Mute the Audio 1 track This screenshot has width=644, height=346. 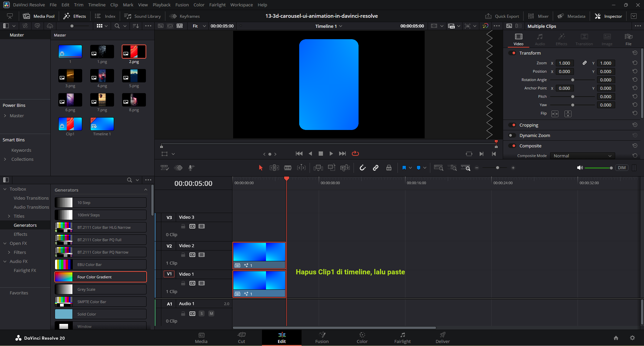pyautogui.click(x=211, y=314)
